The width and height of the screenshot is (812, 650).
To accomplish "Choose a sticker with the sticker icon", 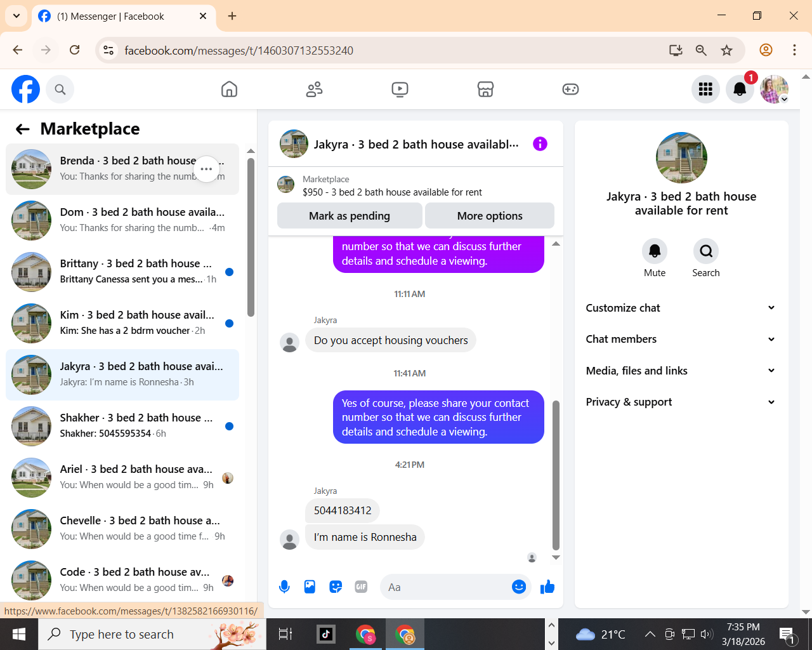I will 336,587.
